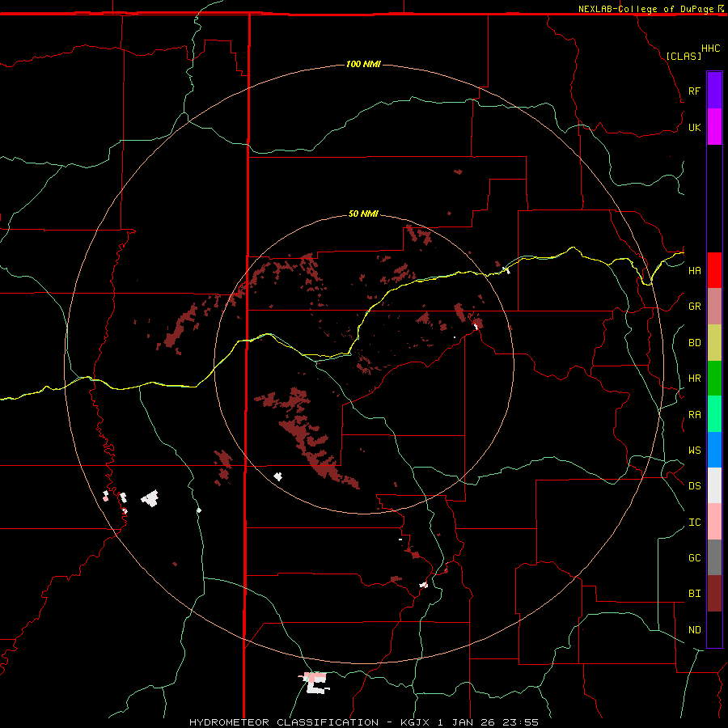Image resolution: width=728 pixels, height=728 pixels.
Task: Click the magenta UK legend color swatch
Action: [714, 127]
